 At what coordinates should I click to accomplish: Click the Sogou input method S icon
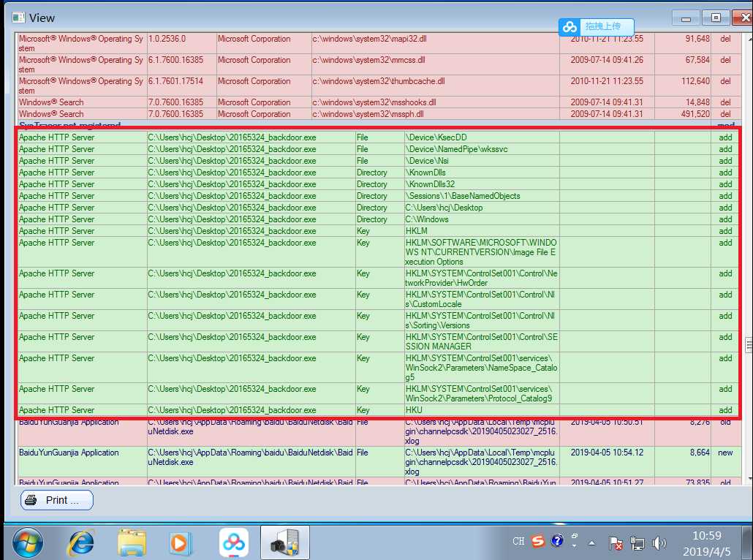(x=538, y=541)
